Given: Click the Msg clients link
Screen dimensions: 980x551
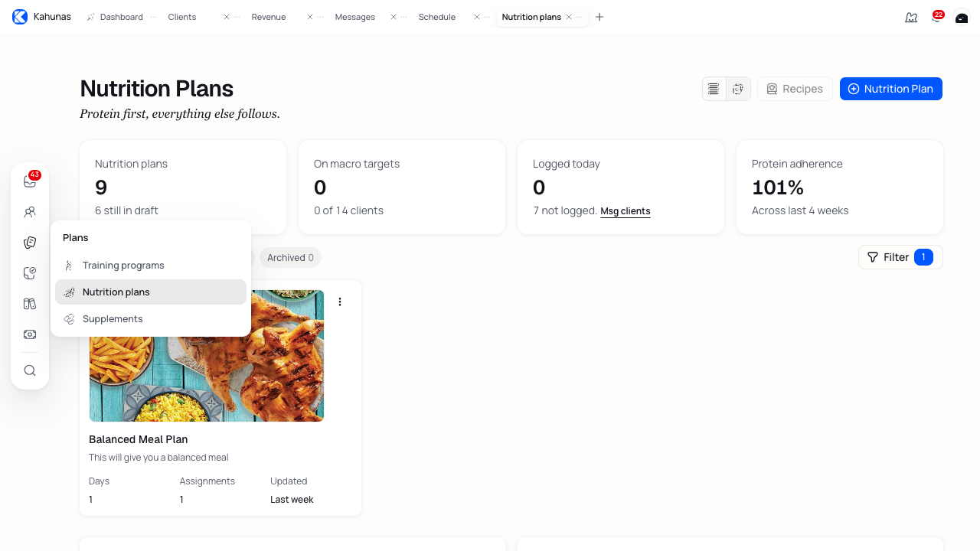Looking at the screenshot, I should click(x=626, y=211).
